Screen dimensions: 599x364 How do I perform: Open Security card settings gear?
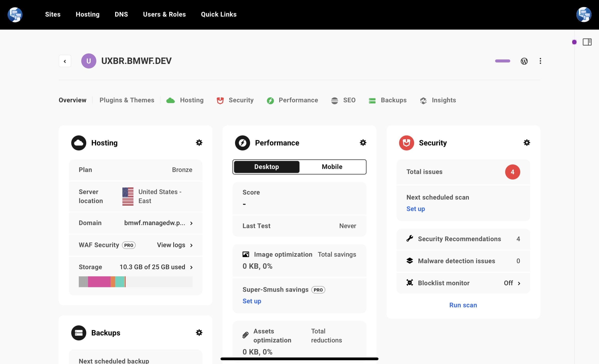tap(527, 143)
